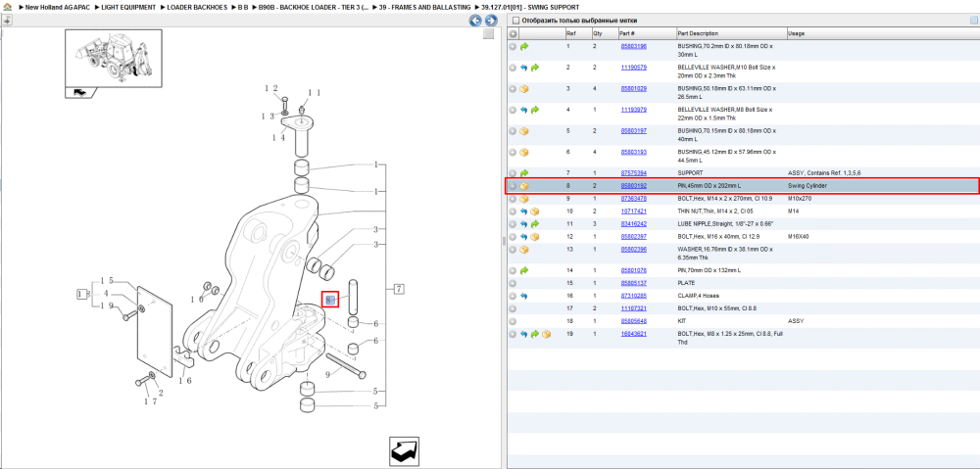
Task: Enable 'Отобразить только выбранные метки' checkbox
Action: 515,21
